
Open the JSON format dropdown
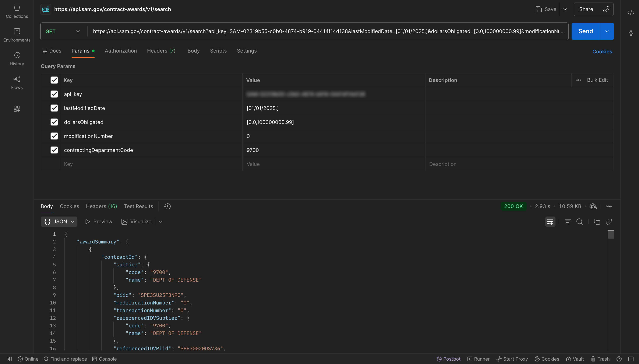(x=59, y=221)
